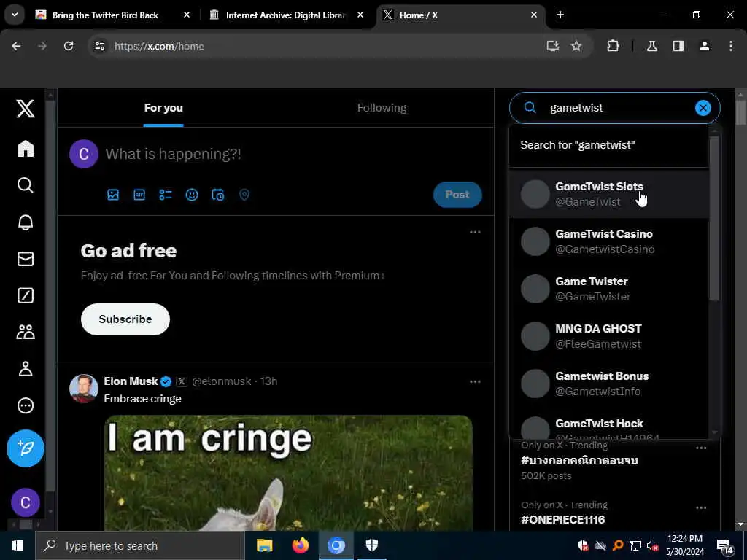This screenshot has height=560, width=747.
Task: Add media image icon in composer
Action: coord(113,194)
